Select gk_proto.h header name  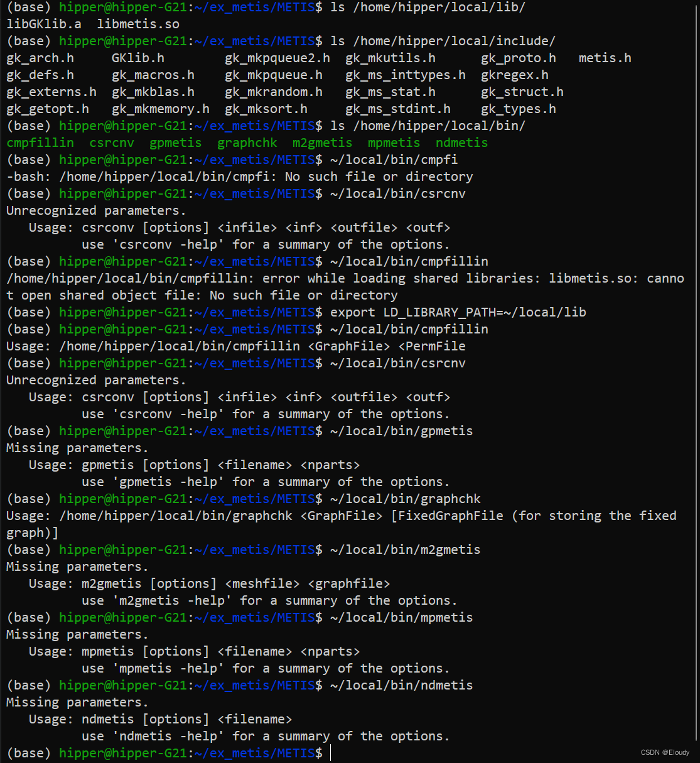(x=519, y=58)
